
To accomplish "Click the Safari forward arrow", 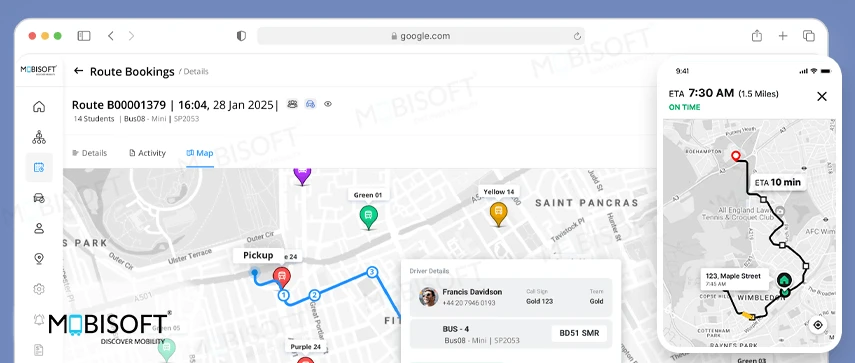I will (x=131, y=36).
